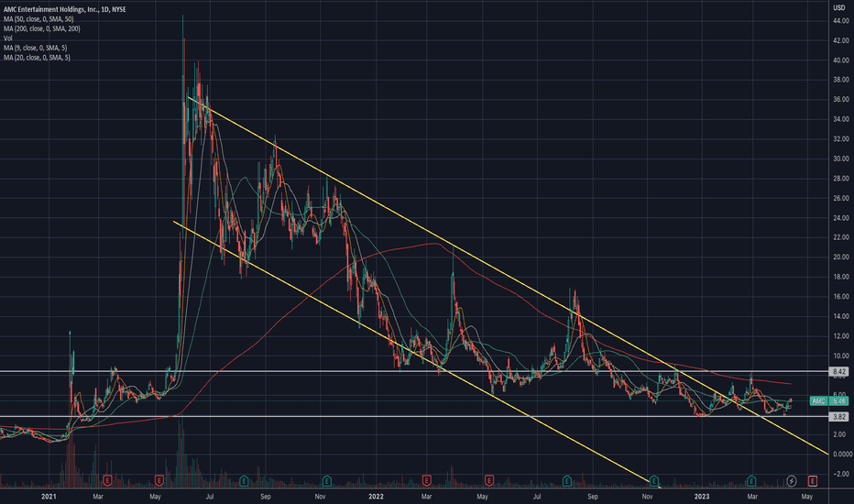The image size is (854, 504).
Task: Select the white horizontal line at 8.42
Action: [414, 372]
